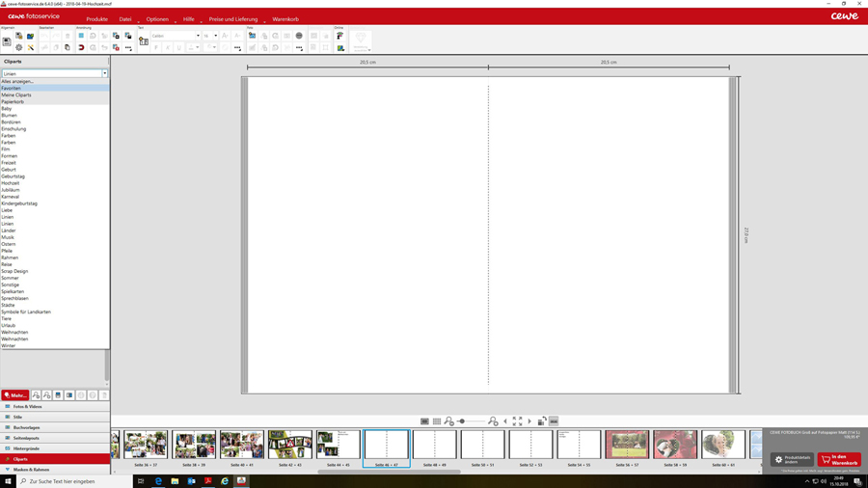Click the fit to screen icon
Viewport: 868px width, 488px height.
click(517, 421)
